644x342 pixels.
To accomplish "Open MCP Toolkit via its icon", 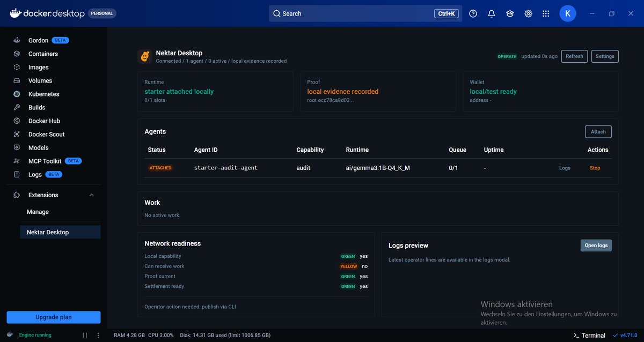I will (17, 161).
